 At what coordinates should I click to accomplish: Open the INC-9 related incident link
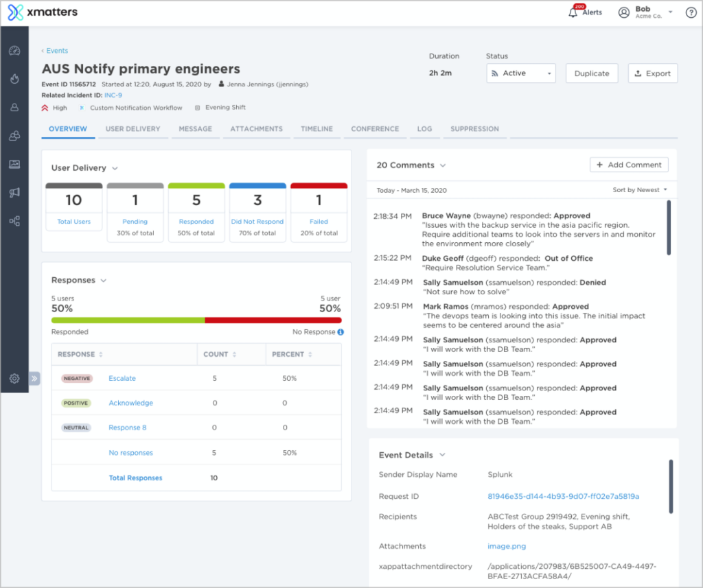pos(114,95)
